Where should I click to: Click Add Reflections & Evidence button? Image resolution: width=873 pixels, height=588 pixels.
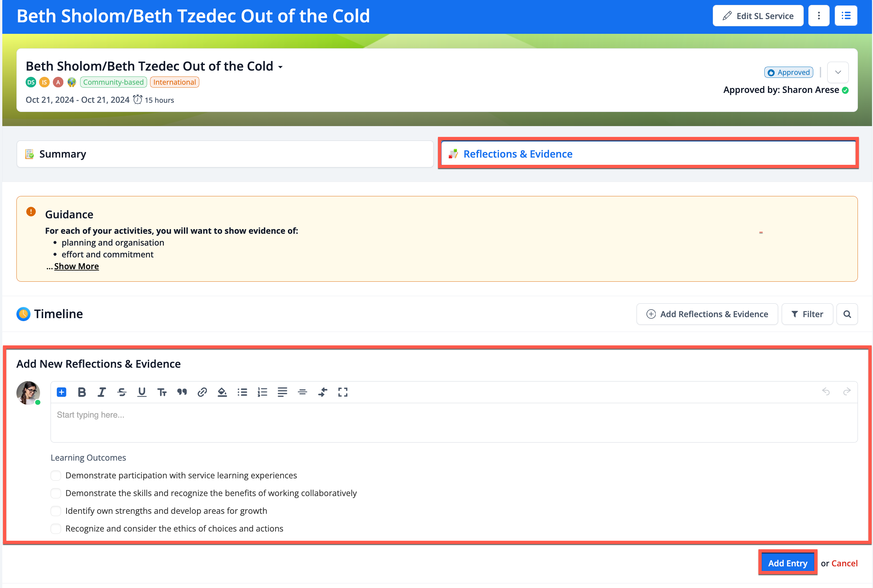tap(707, 314)
